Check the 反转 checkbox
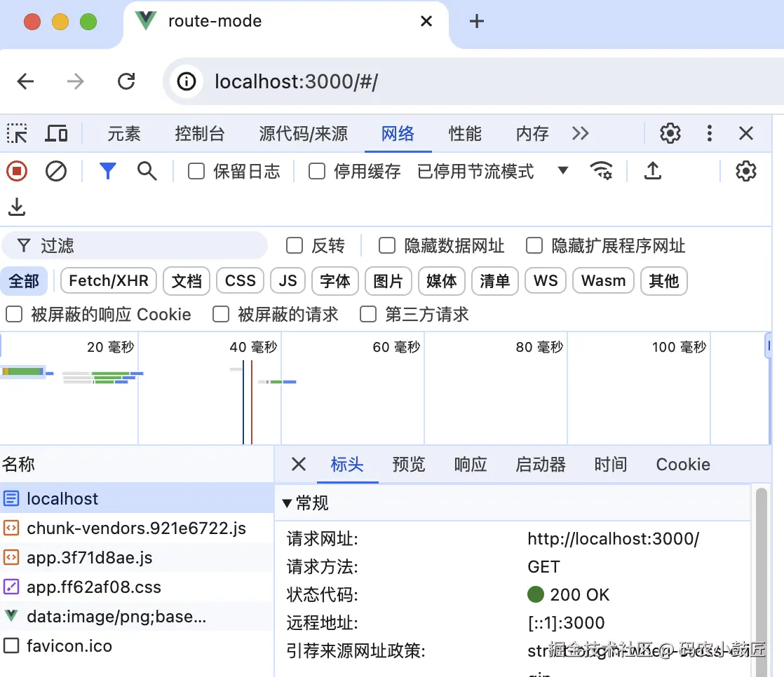784x677 pixels. [x=295, y=246]
